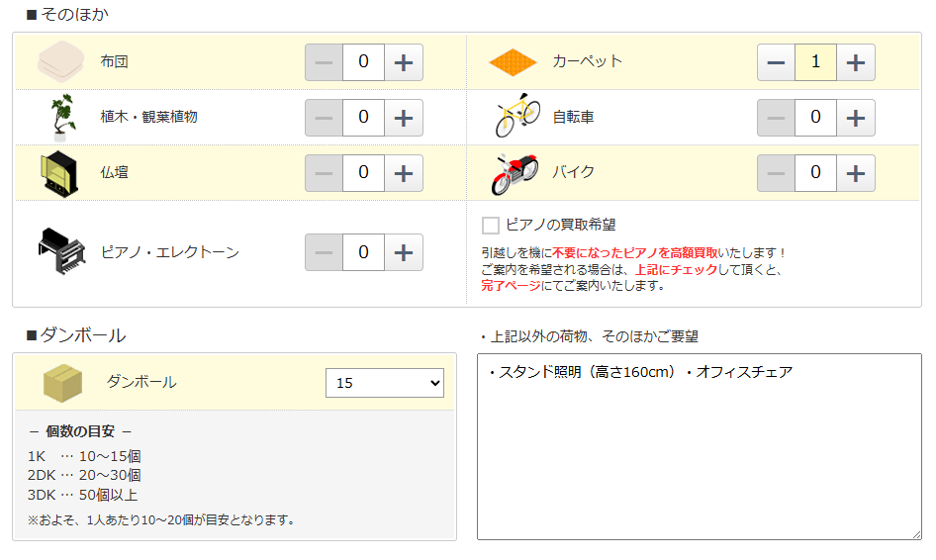Click the additional requests text area

(699, 455)
